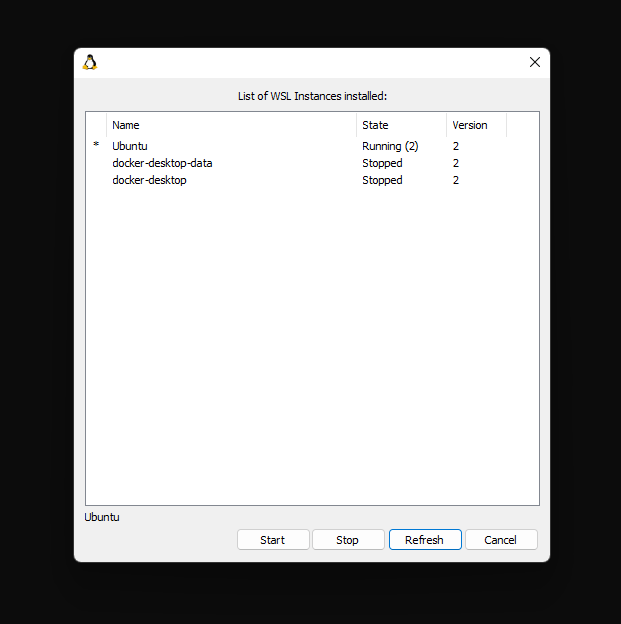Viewport: 621px width, 624px height.
Task: Sort list by State column header
Action: tap(401, 125)
